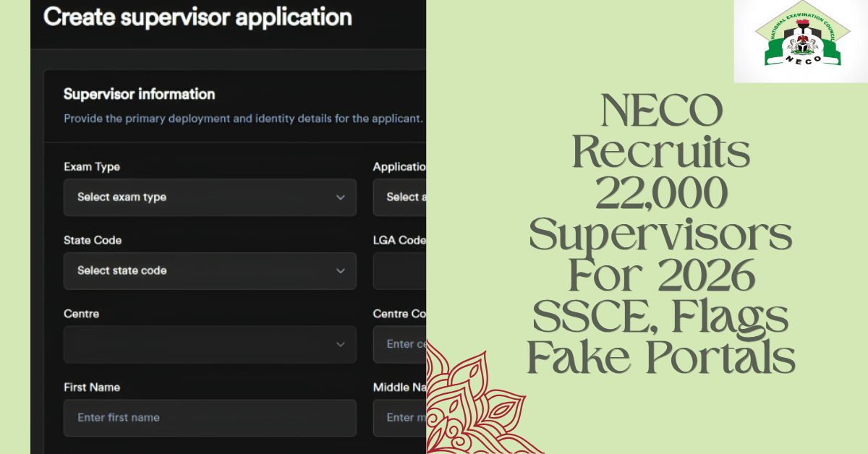The image size is (868, 454).
Task: Click the 'First Name' label
Action: tap(92, 387)
